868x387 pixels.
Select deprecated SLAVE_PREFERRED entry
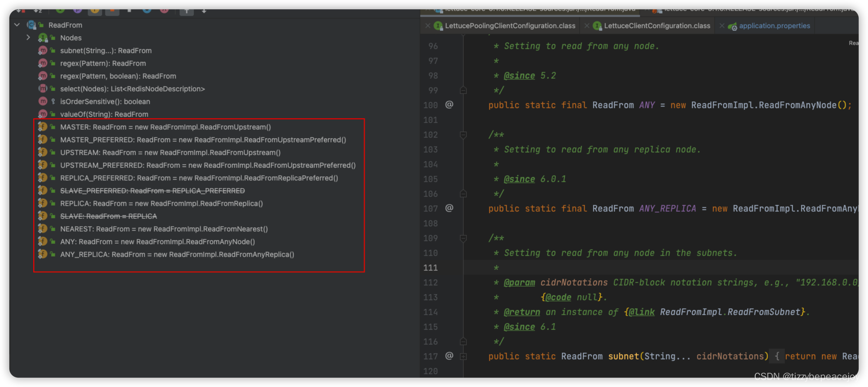(152, 191)
